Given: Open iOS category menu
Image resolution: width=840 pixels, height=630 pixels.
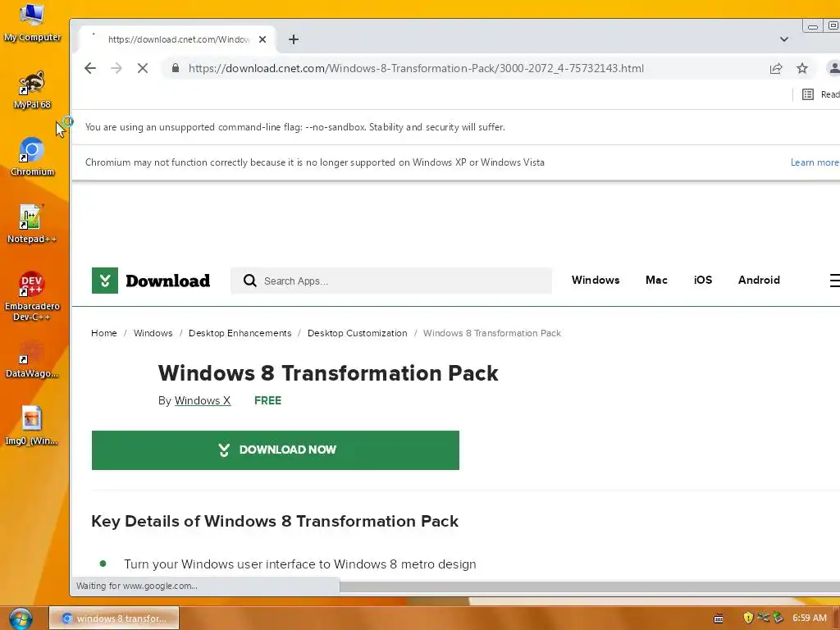Looking at the screenshot, I should [703, 280].
